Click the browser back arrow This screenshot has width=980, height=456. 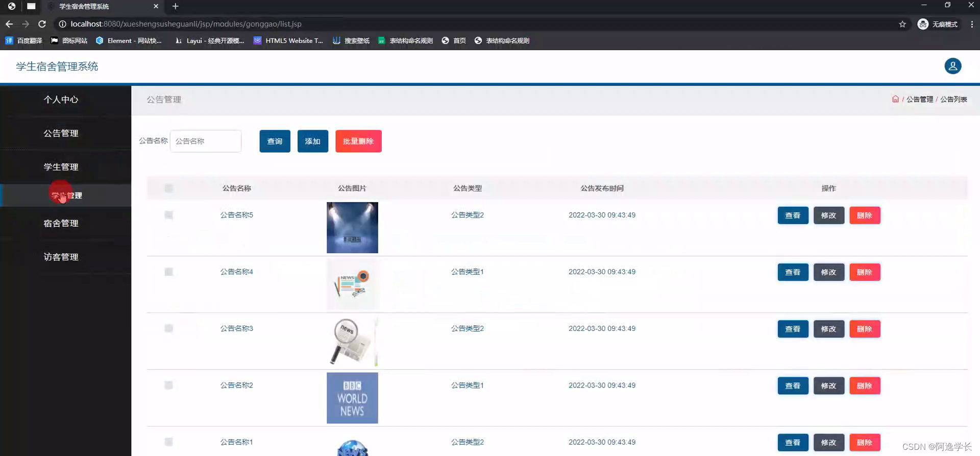(x=9, y=24)
